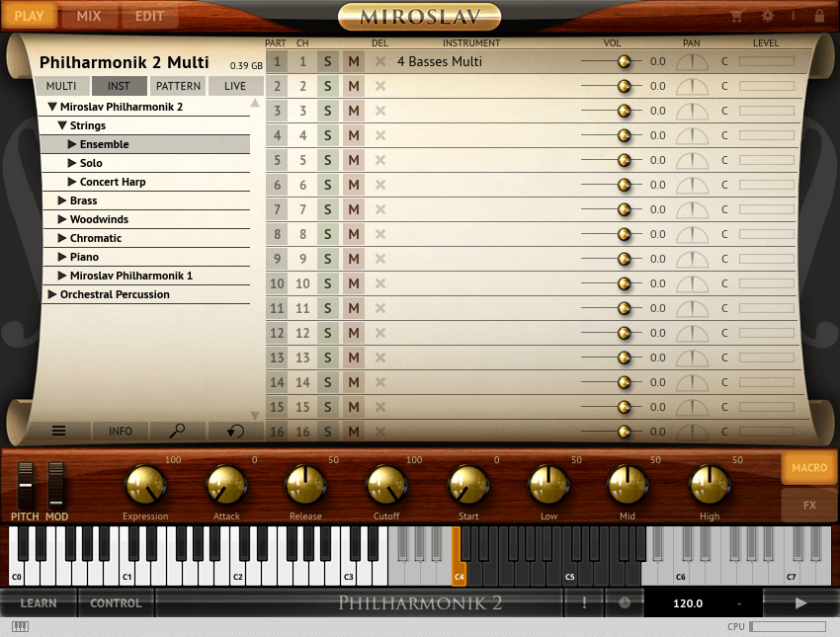
Task: Click the info 'i' icon
Action: (793, 16)
